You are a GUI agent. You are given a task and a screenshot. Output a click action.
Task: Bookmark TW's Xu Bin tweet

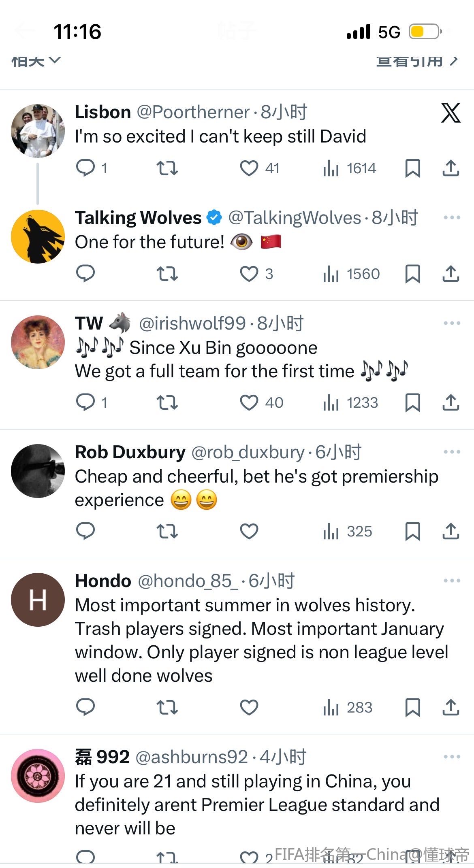(412, 403)
